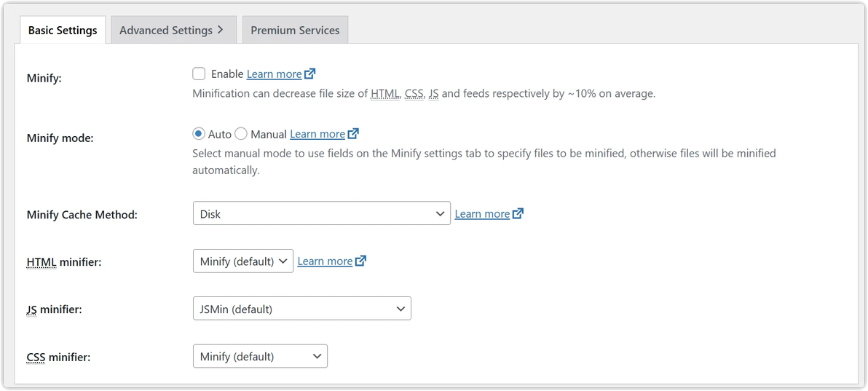The height and width of the screenshot is (391, 868).
Task: Click external link icon beside Minify Cache Method
Action: coord(518,214)
